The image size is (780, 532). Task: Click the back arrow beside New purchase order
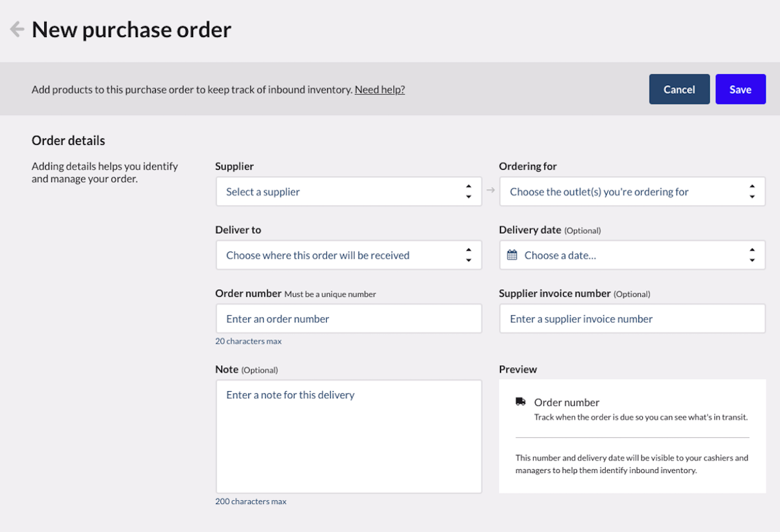pos(17,29)
